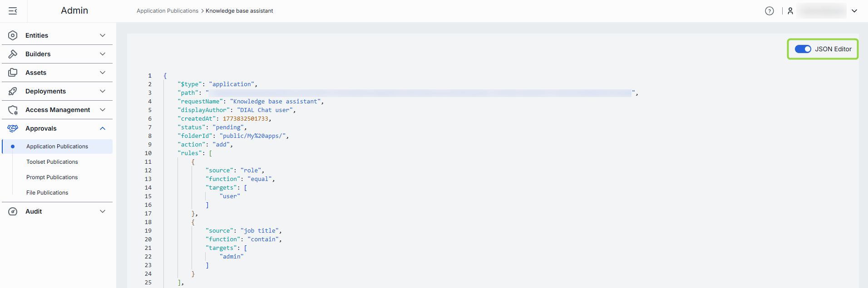Click the Entities hexagon icon
This screenshot has width=868, height=288.
click(x=13, y=35)
